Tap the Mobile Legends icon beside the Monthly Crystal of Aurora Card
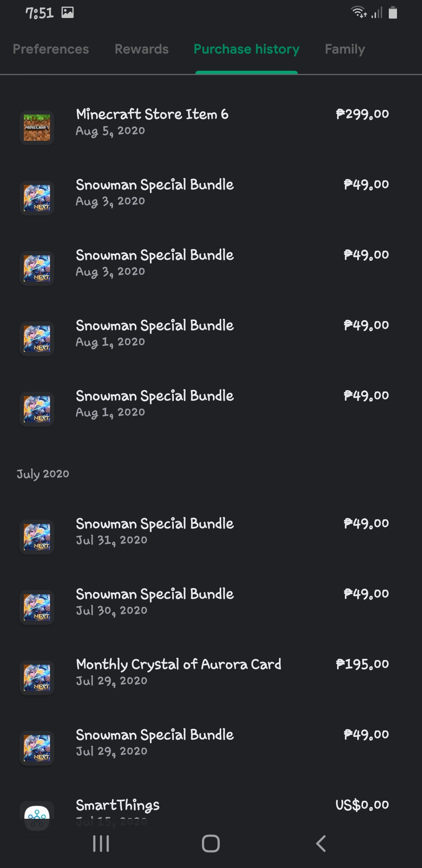This screenshot has height=868, width=422. click(x=37, y=678)
